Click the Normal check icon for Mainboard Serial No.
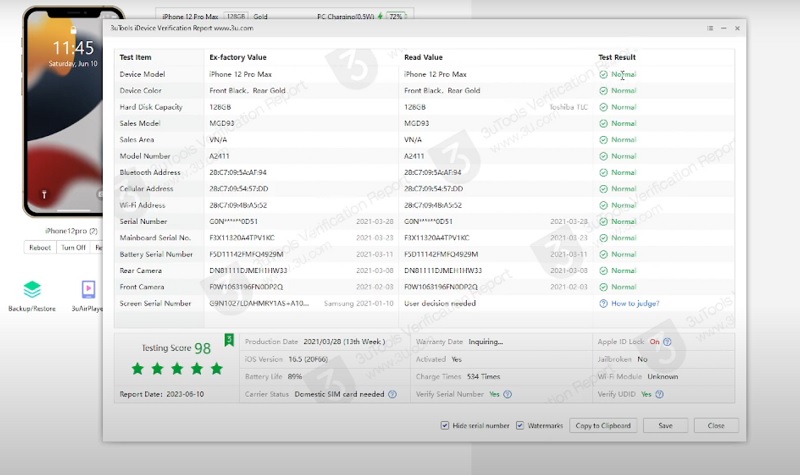 tap(604, 238)
